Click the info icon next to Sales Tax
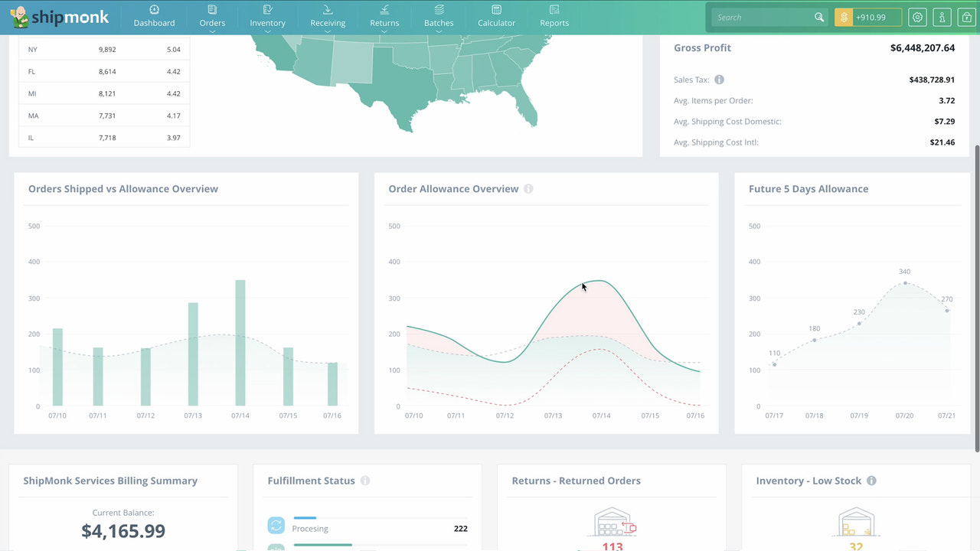 point(718,79)
